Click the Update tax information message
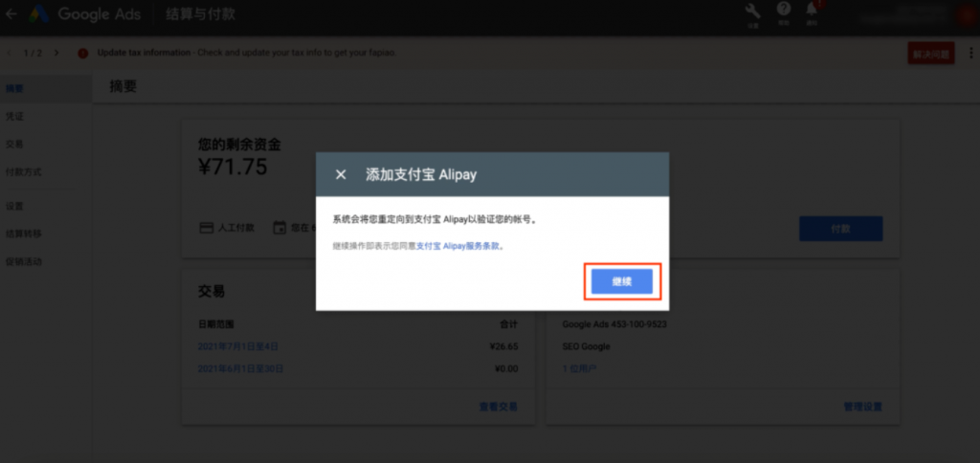 pos(247,53)
